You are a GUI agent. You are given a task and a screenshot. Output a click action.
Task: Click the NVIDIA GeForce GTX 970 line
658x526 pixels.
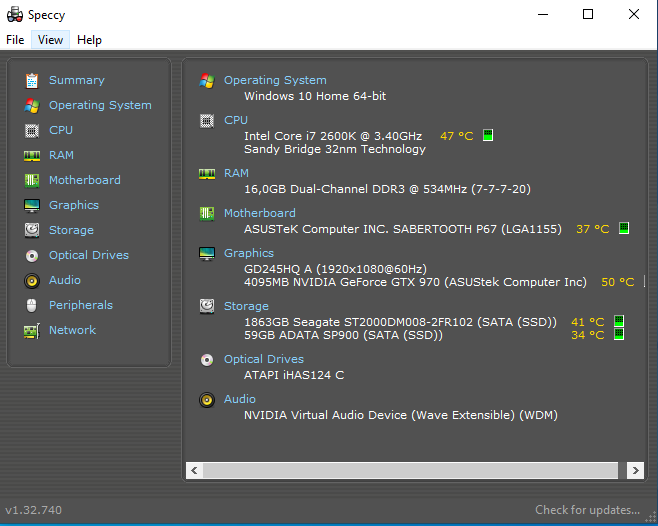(415, 282)
